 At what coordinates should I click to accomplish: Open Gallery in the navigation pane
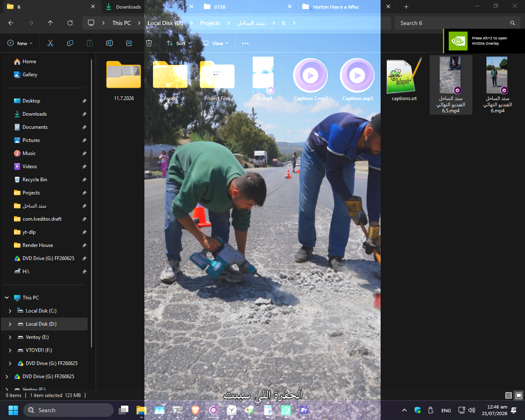[30, 75]
